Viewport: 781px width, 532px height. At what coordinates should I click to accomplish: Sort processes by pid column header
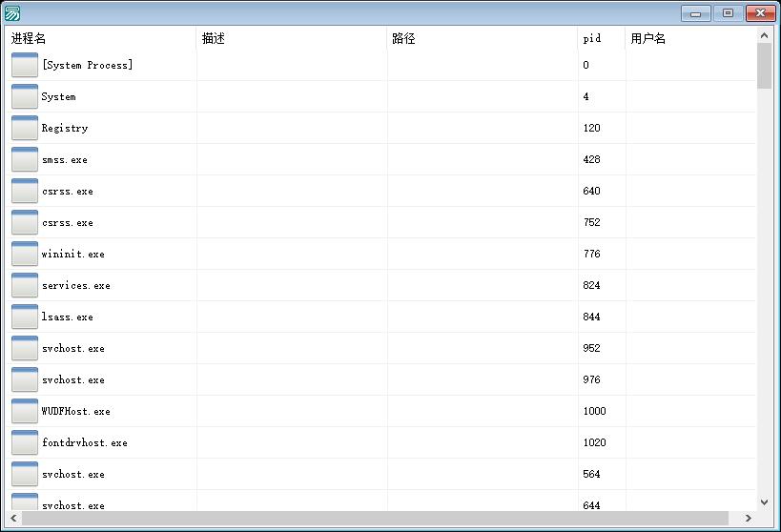coord(601,38)
